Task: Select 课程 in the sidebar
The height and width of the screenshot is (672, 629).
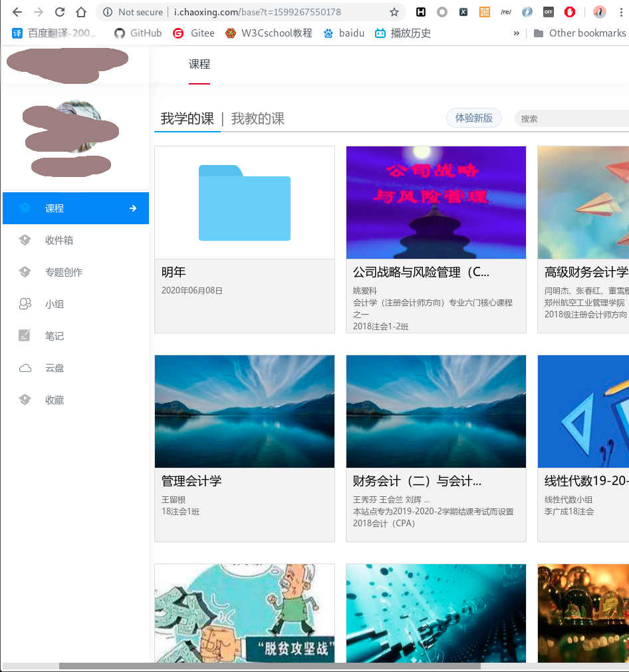Action: (x=76, y=208)
